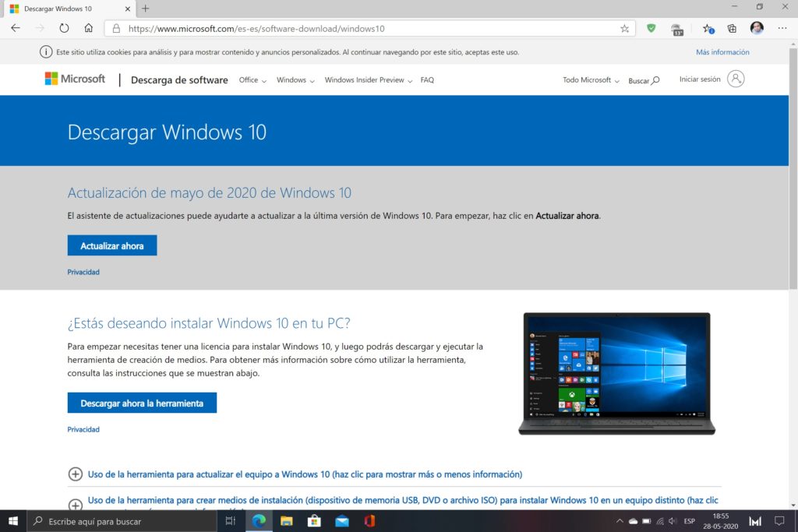Open the FAQ menu item

(427, 80)
